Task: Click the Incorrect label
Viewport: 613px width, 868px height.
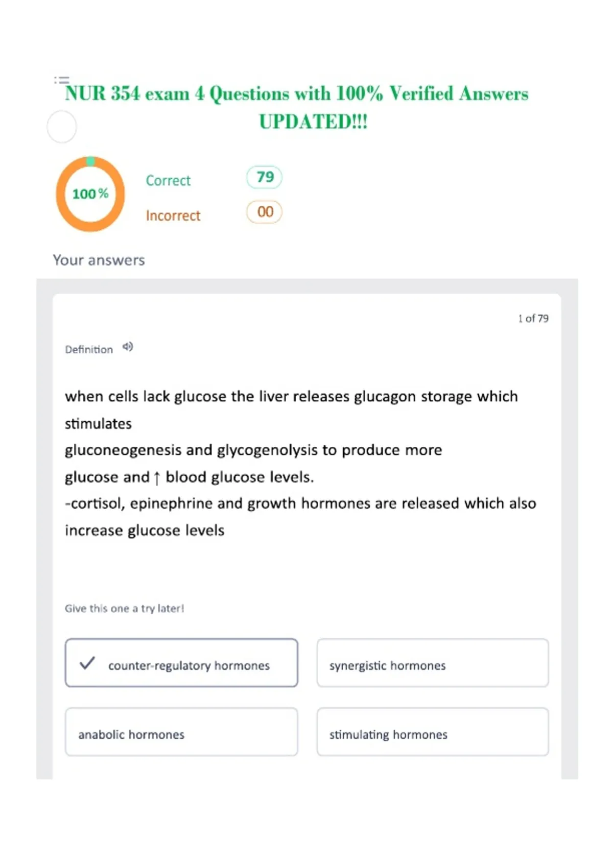Action: pos(173,215)
